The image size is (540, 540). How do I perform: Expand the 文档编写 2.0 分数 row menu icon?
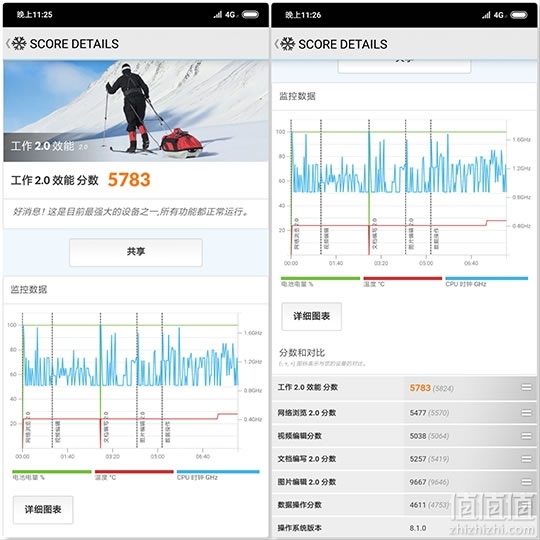[526, 459]
